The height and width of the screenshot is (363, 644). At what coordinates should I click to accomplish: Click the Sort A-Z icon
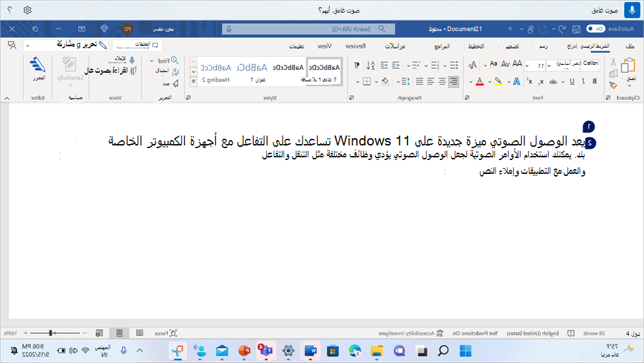tap(371, 65)
